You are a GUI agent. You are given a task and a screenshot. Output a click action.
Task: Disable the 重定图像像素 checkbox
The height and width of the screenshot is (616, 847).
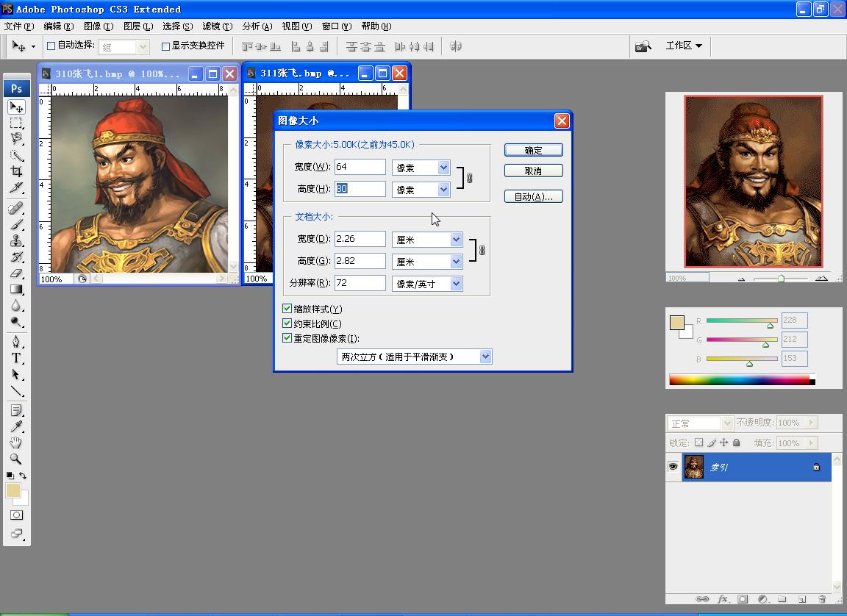tap(287, 338)
